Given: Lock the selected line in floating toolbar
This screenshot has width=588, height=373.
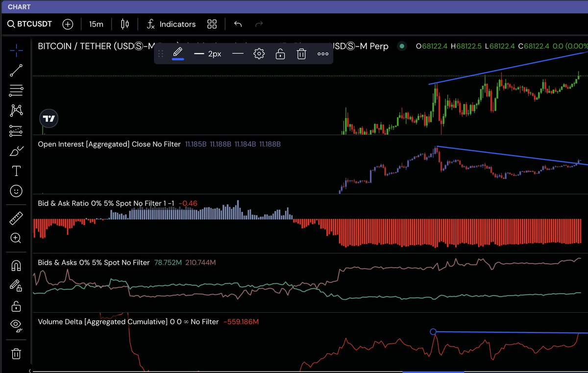Looking at the screenshot, I should tap(280, 54).
